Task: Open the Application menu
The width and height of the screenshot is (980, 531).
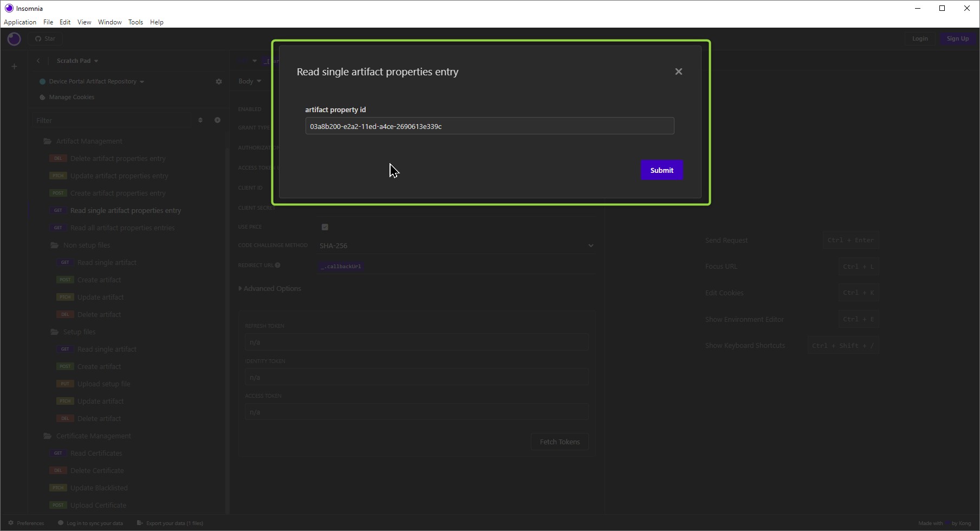Action: point(20,22)
